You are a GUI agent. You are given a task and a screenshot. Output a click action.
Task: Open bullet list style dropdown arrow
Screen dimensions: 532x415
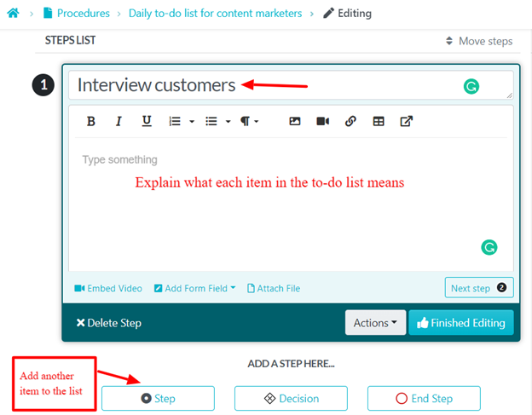(x=228, y=121)
